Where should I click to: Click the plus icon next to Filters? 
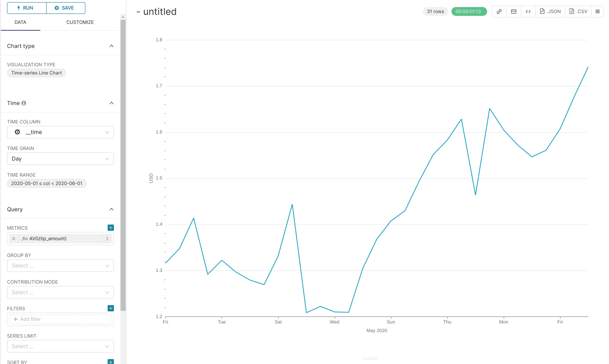coord(111,308)
